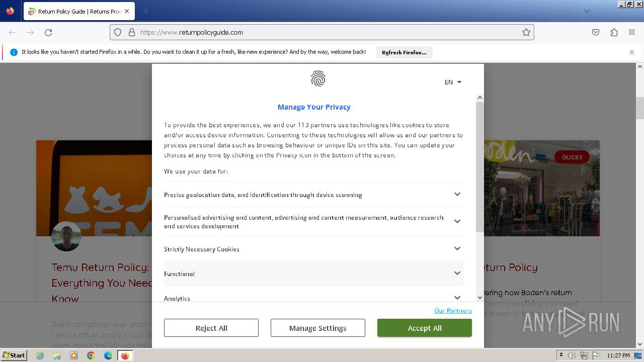This screenshot has width=644, height=362.
Task: Click the Accept All button
Action: click(425, 328)
